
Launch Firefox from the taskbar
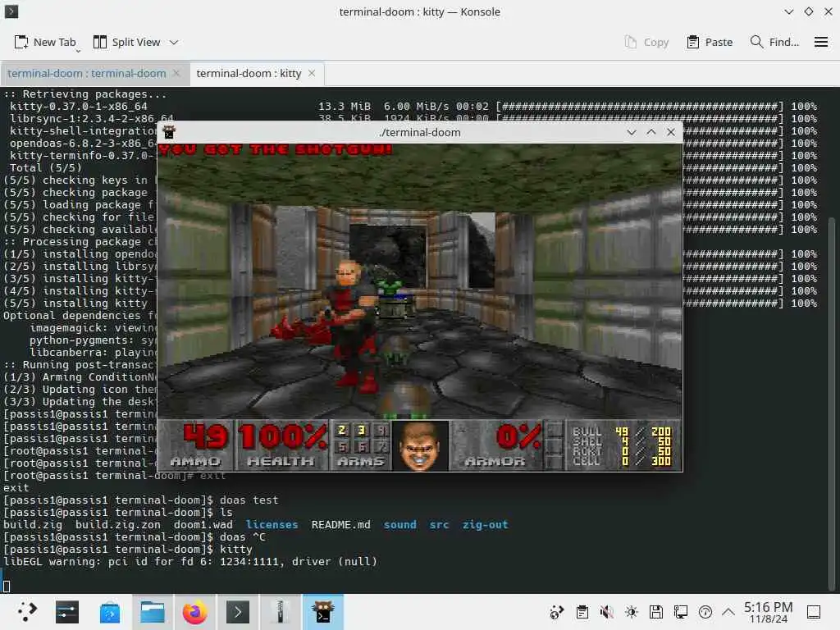(195, 612)
